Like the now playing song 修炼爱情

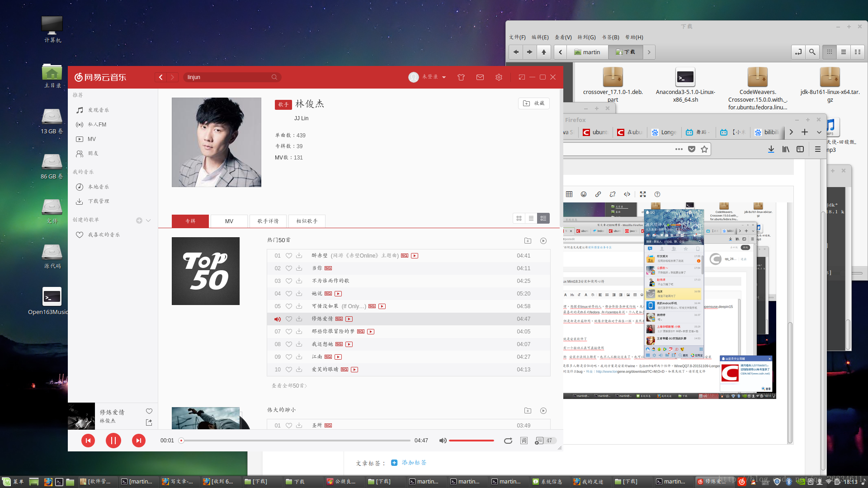[x=149, y=411]
